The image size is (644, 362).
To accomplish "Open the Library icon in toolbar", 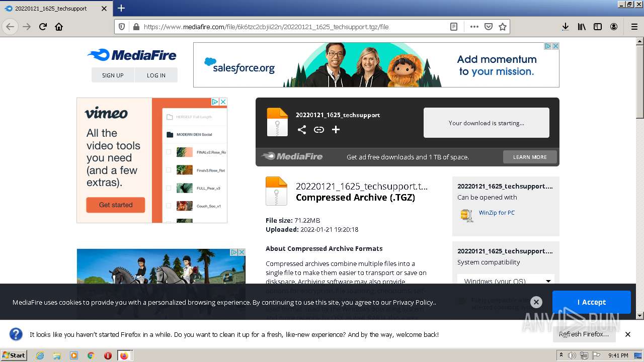I will click(582, 27).
